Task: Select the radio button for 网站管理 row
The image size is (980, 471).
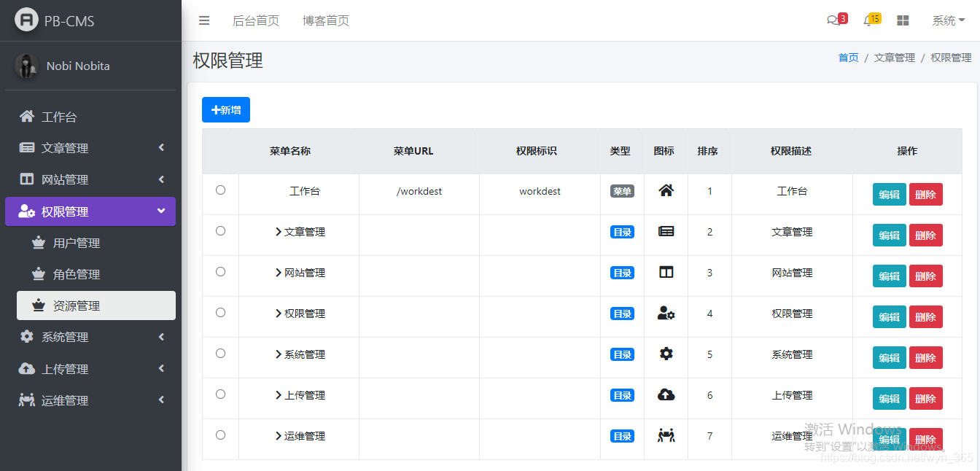Action: click(x=220, y=272)
